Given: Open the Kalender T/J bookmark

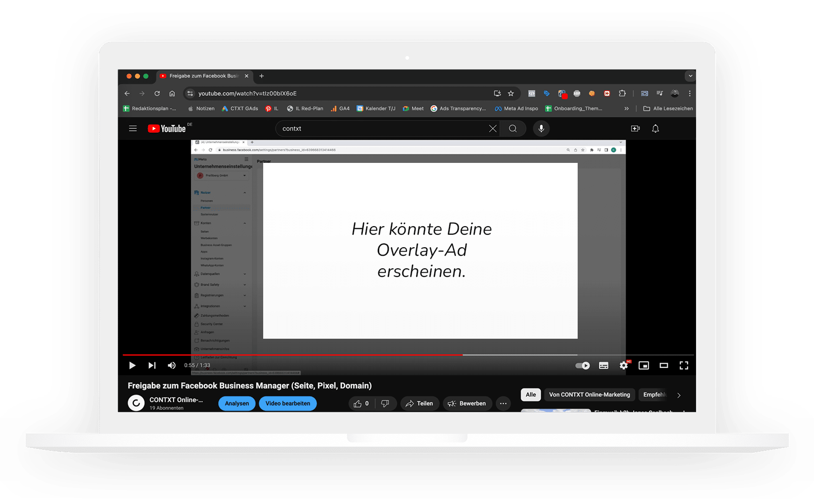Looking at the screenshot, I should point(376,108).
